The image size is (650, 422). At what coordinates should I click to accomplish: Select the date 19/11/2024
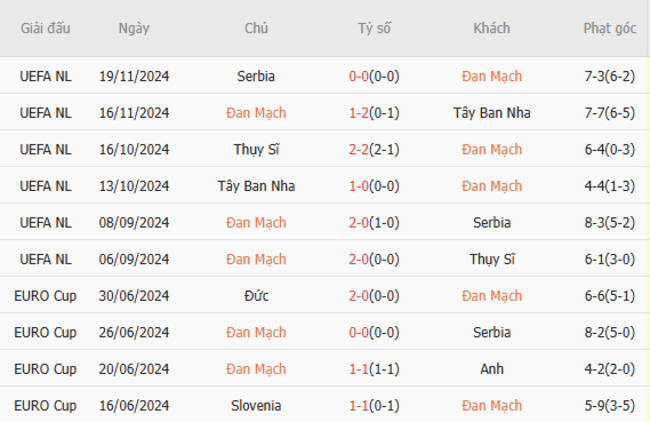point(134,76)
